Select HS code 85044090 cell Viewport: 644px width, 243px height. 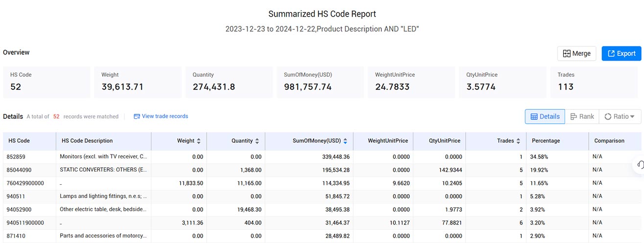click(19, 170)
